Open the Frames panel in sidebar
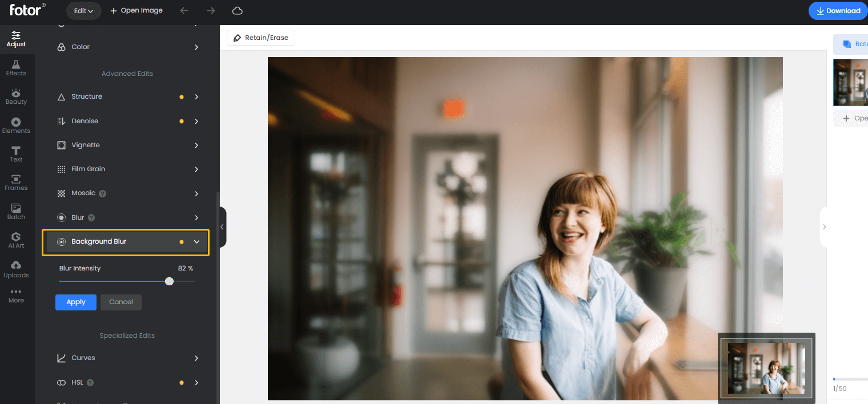The width and height of the screenshot is (868, 404). point(16,183)
